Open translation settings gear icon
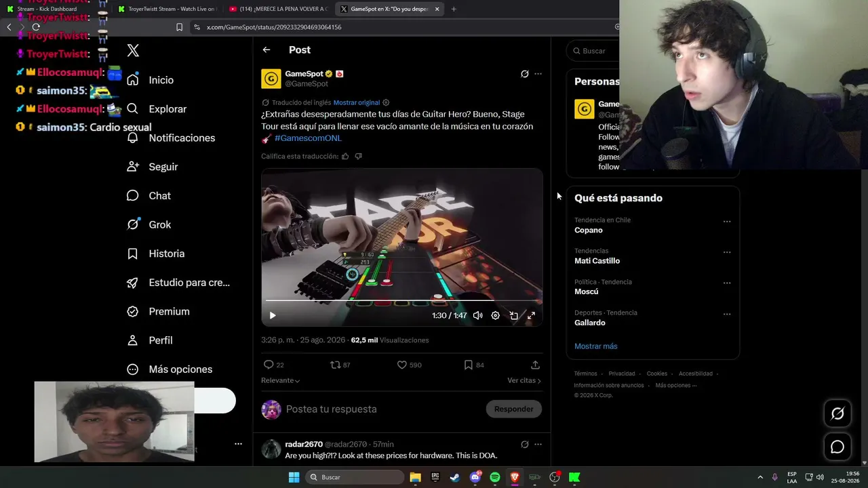Image resolution: width=868 pixels, height=488 pixels. (386, 102)
